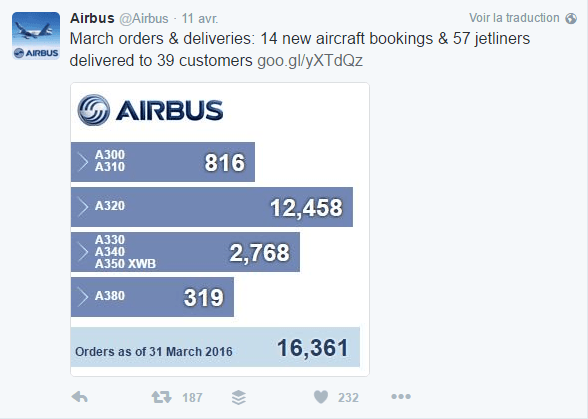Open the Airbus profile avatar
This screenshot has width=588, height=419.
pyautogui.click(x=36, y=36)
